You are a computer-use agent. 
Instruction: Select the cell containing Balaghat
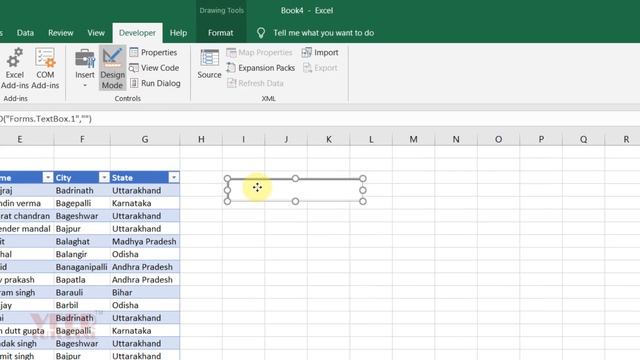[82, 241]
